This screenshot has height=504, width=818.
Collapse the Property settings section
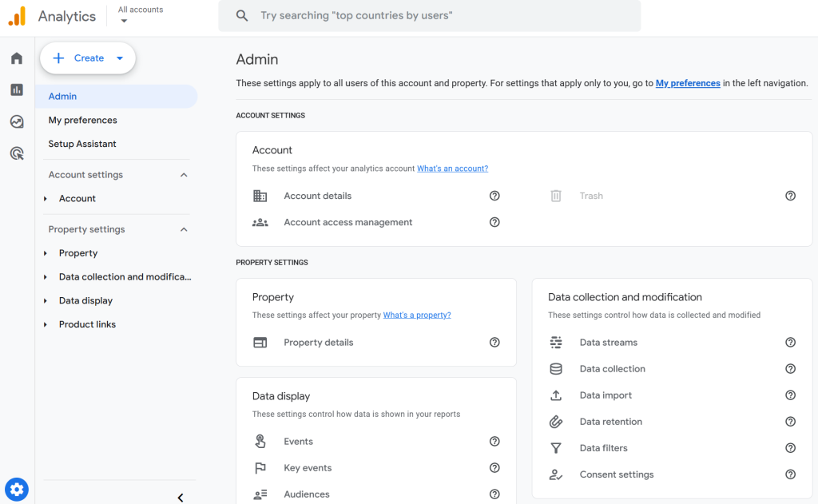(x=184, y=229)
